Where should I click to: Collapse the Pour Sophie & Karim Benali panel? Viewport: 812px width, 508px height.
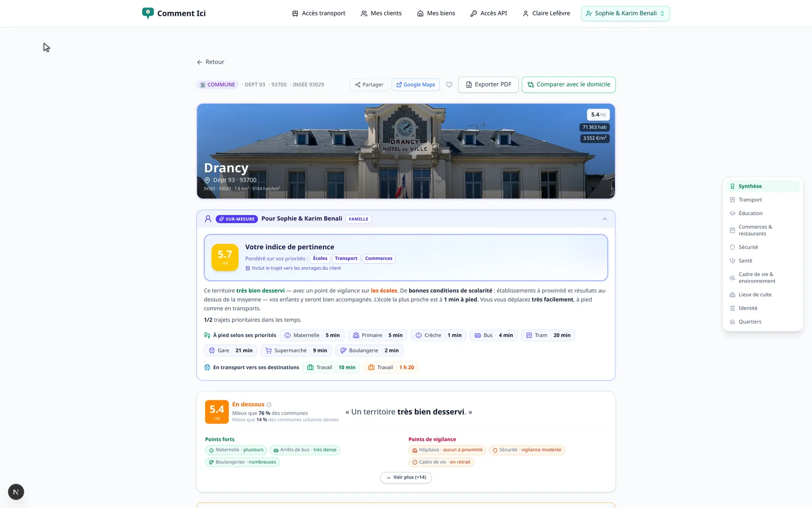coord(604,219)
